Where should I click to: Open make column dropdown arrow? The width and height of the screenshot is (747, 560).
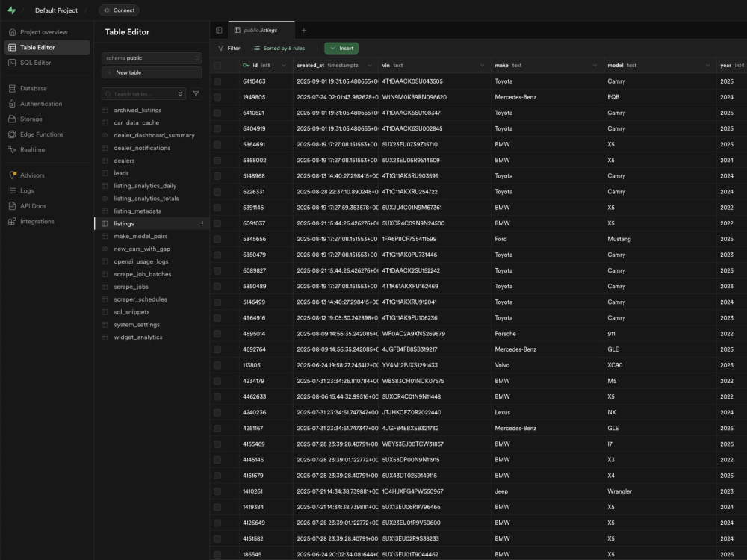[x=595, y=66]
